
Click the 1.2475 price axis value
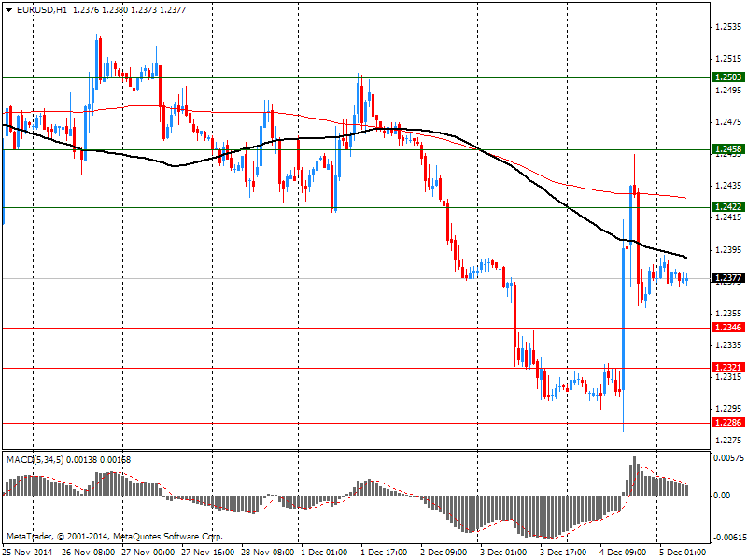coord(728,122)
